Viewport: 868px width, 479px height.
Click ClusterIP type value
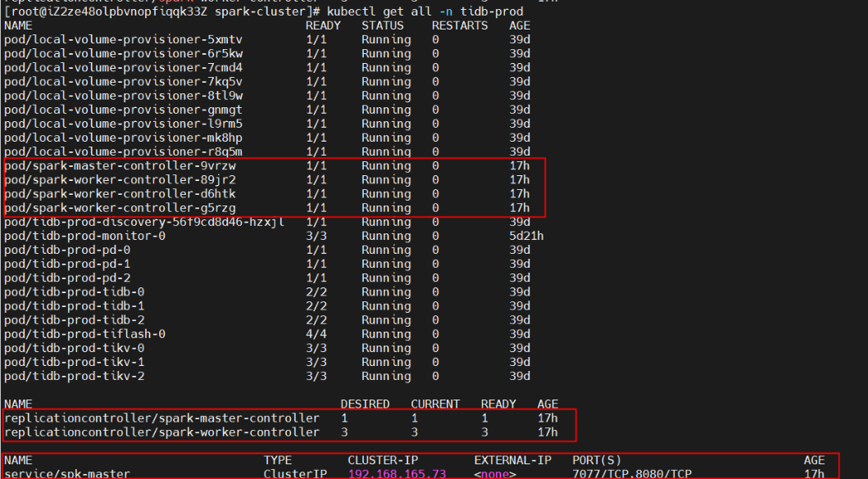pos(295,473)
